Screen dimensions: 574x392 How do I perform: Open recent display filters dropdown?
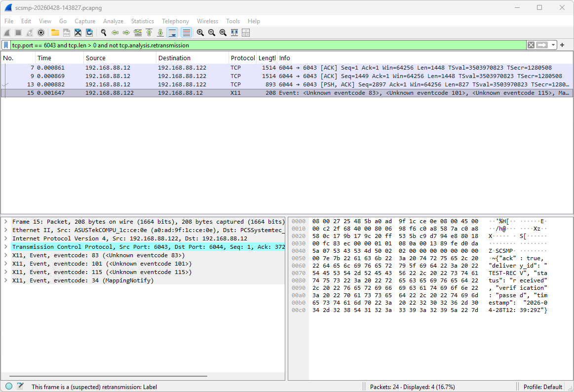553,45
